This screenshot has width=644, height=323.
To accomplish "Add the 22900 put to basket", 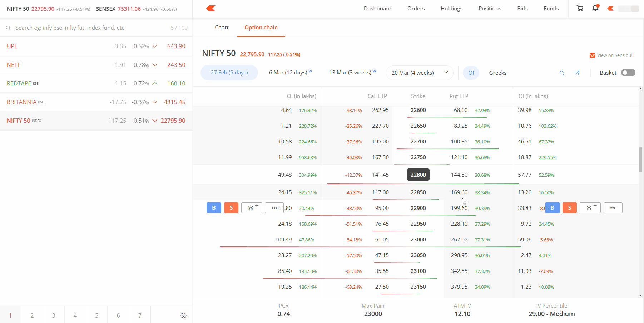I will (590, 208).
